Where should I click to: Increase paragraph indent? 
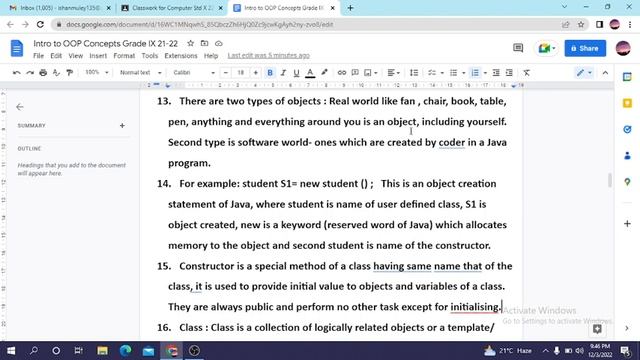[509, 73]
